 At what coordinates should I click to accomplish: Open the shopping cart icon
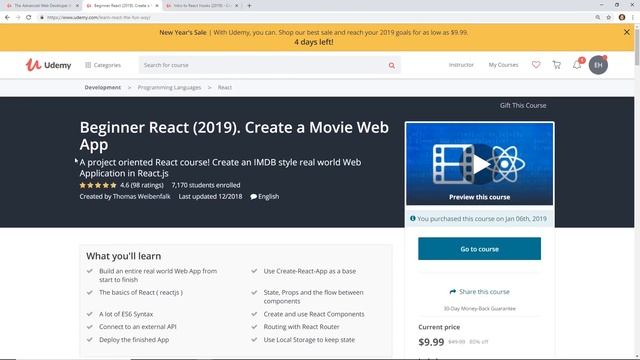coord(556,64)
